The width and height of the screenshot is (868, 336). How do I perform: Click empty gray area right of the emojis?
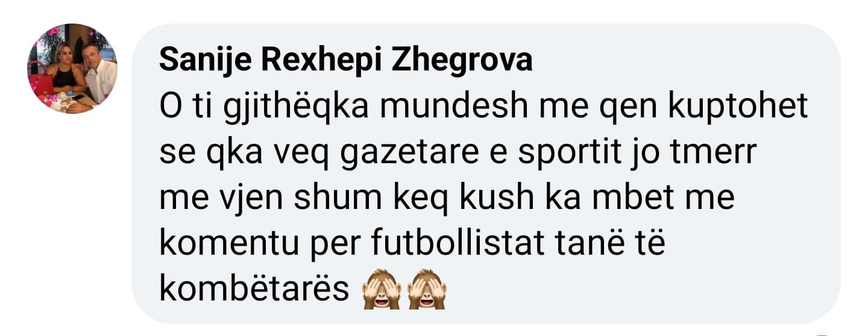(633, 290)
